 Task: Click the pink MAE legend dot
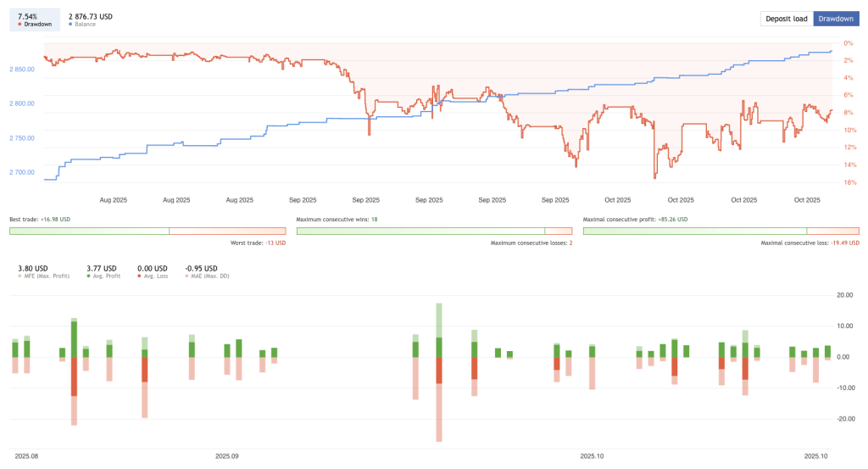click(x=187, y=276)
